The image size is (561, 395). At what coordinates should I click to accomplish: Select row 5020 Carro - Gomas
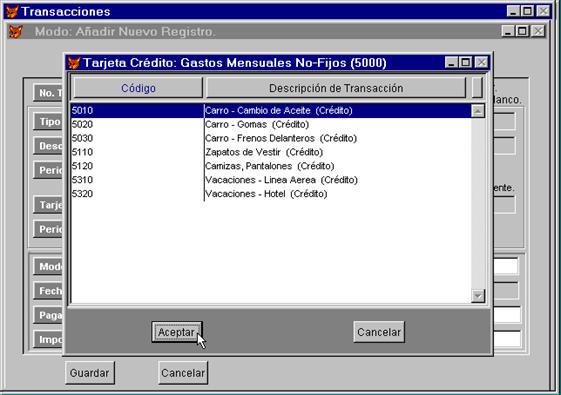[271, 125]
